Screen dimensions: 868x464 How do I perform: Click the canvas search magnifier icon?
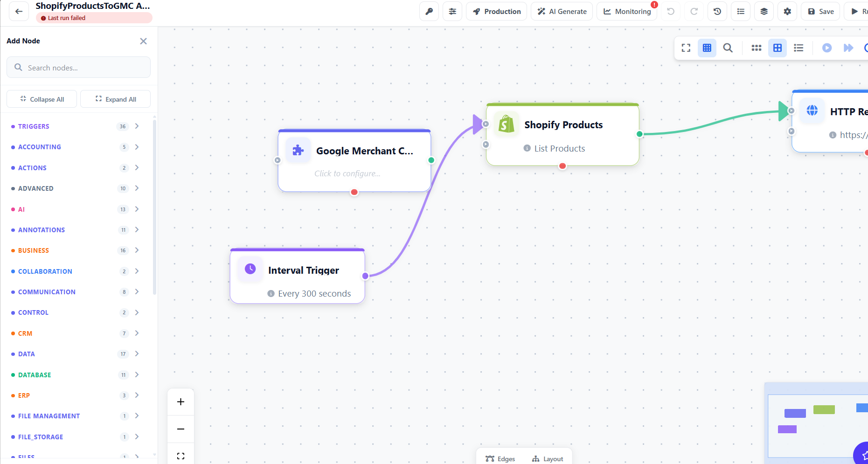coord(728,48)
